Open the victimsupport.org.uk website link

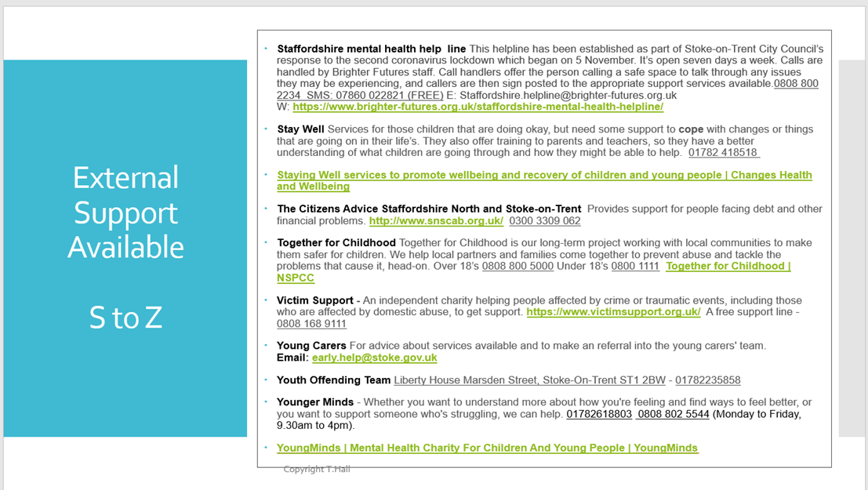click(x=613, y=312)
